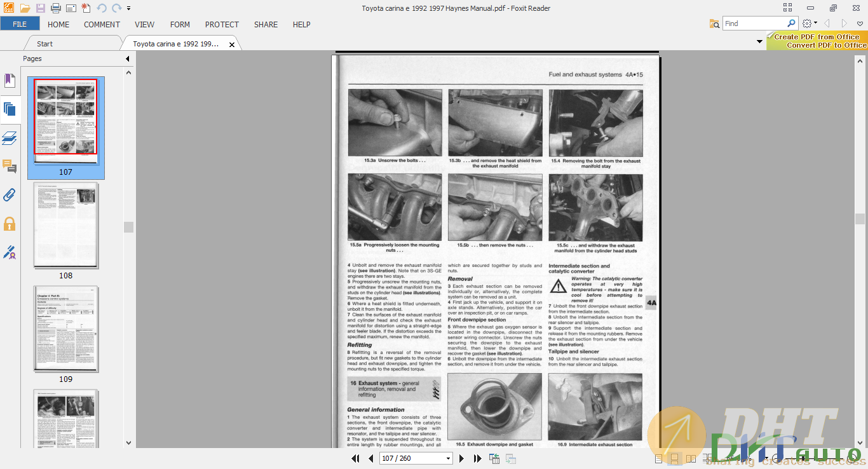Open the Bookmarks panel icon

10,81
